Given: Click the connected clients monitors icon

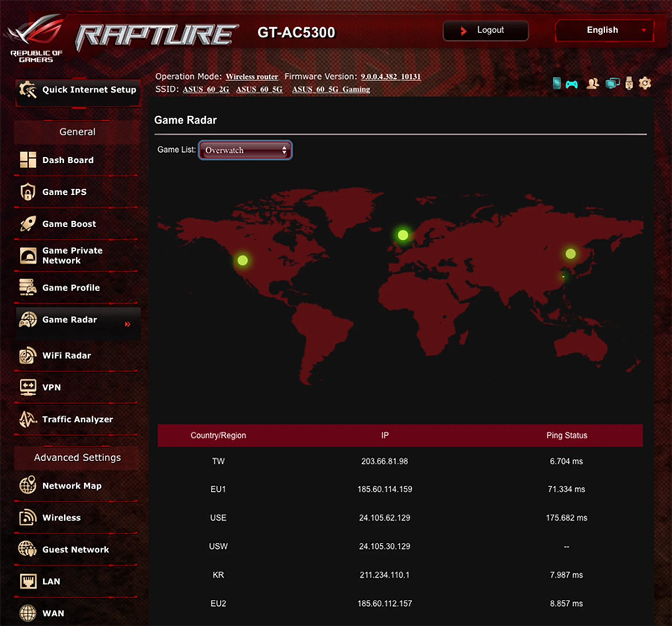Looking at the screenshot, I should pyautogui.click(x=612, y=83).
